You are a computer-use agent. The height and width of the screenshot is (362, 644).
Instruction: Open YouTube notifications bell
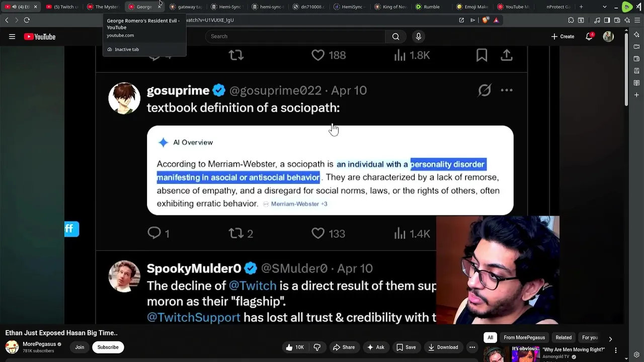coord(589,36)
